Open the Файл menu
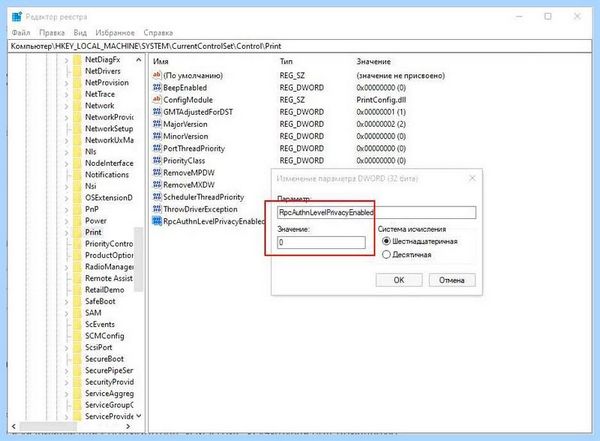Viewport: 600px width, 441px height. [x=21, y=33]
